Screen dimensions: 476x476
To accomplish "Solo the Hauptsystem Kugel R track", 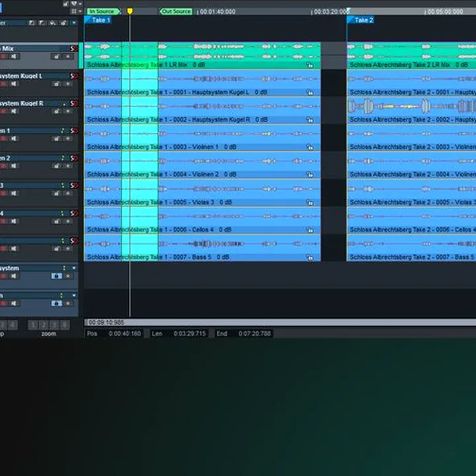I will (x=74, y=103).
